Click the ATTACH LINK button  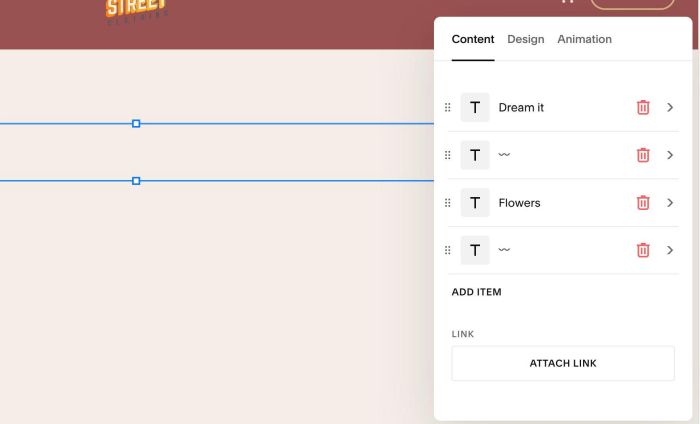pos(563,363)
